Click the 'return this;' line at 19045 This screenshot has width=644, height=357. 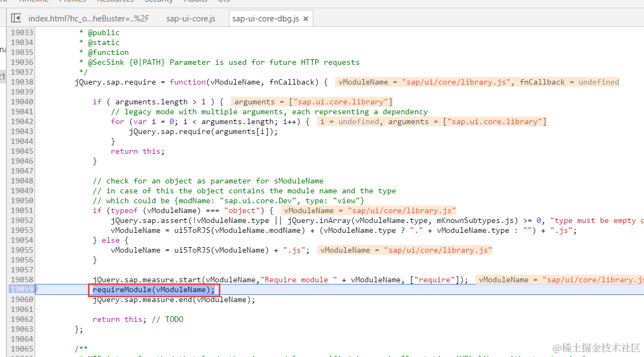(137, 151)
